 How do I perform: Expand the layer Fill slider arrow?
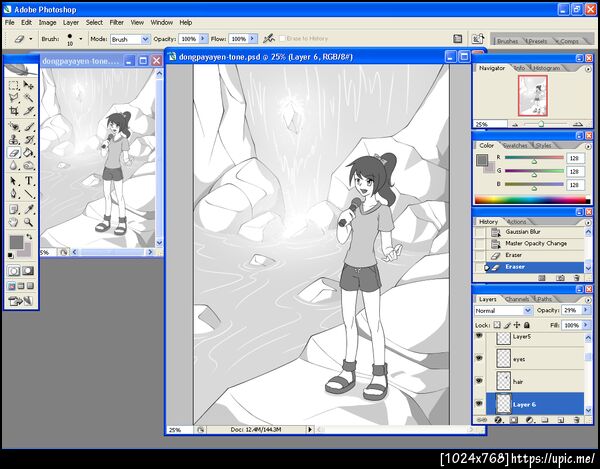click(x=586, y=325)
